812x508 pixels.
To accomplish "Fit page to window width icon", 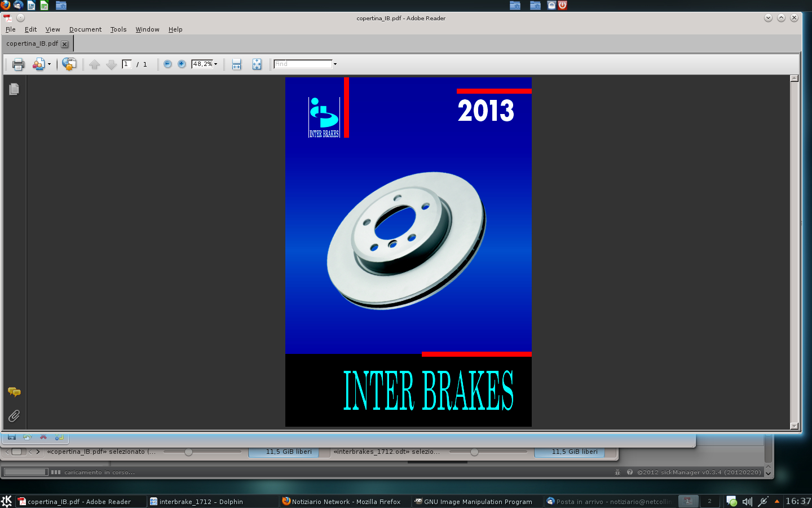I will [x=236, y=64].
